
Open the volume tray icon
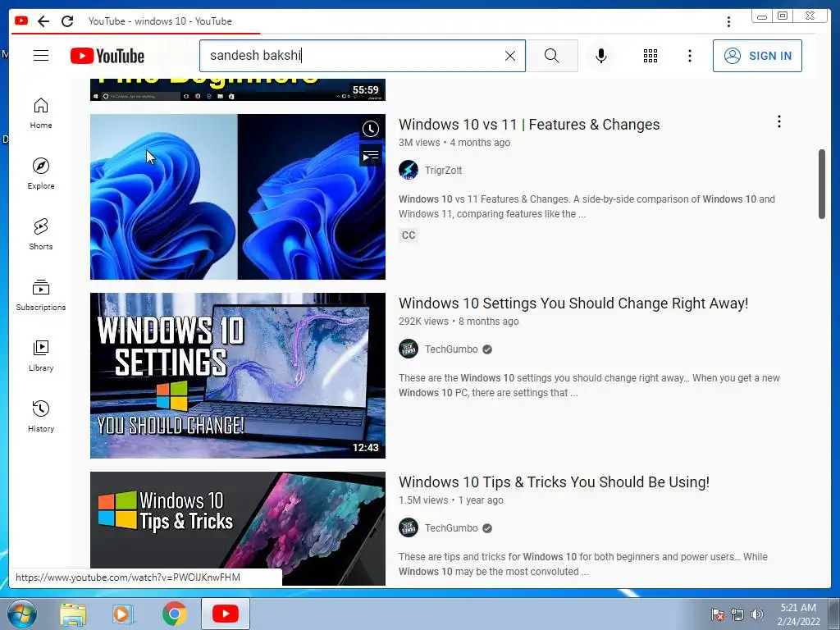[x=757, y=614]
